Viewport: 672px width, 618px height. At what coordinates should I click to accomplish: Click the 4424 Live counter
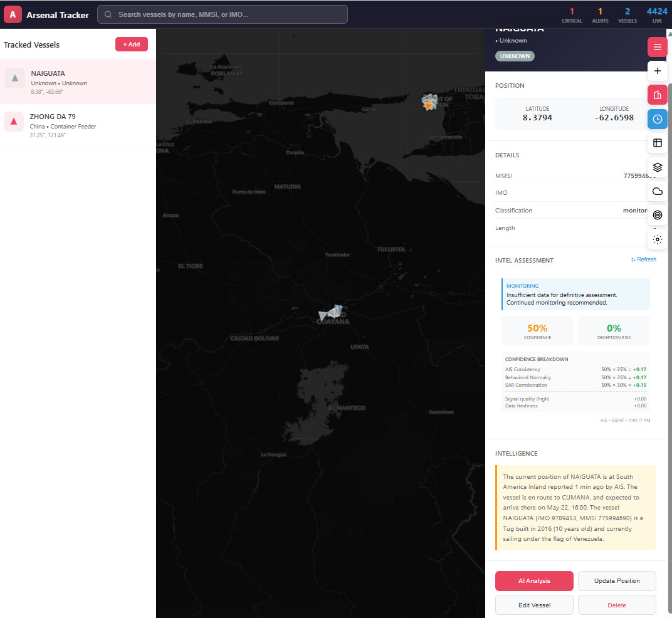coord(657,15)
